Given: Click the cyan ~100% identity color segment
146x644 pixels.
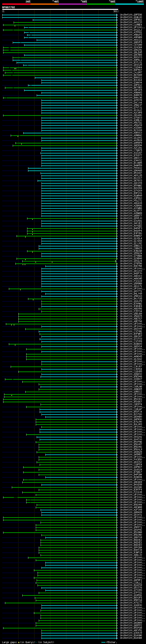Looking at the screenshot, I should (130, 4).
